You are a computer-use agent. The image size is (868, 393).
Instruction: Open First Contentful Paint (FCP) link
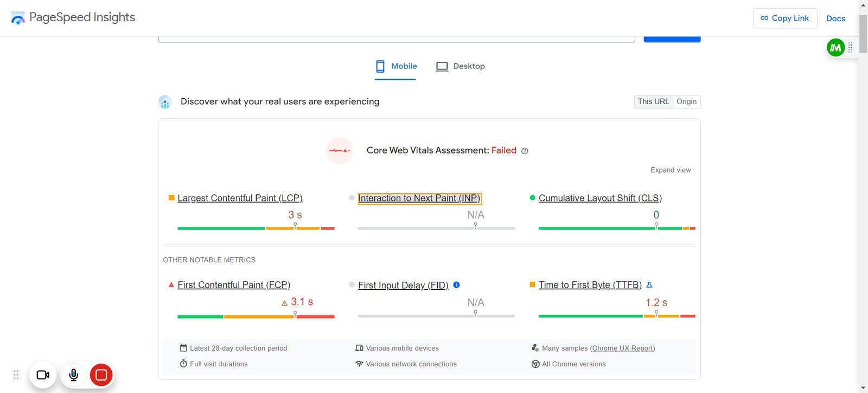234,285
